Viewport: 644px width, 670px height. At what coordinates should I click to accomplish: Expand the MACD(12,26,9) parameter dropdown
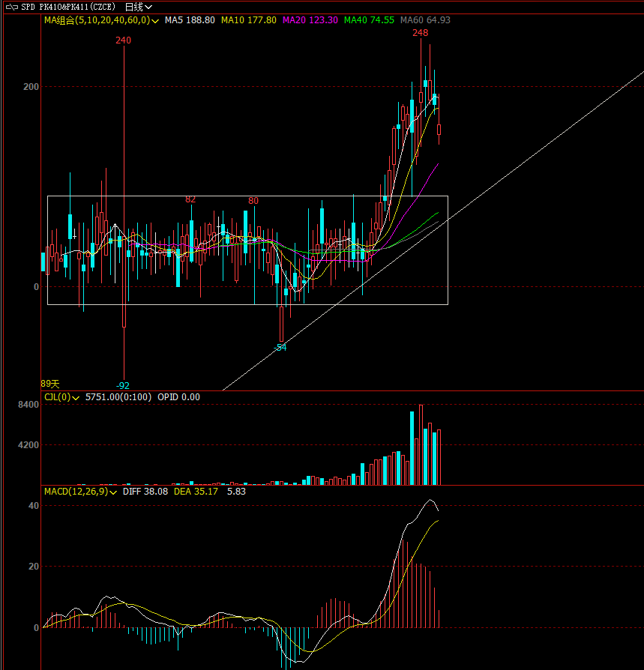click(113, 492)
